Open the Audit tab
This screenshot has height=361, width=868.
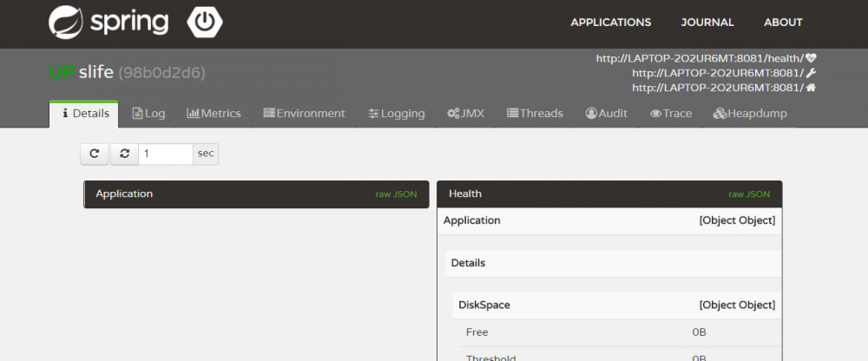606,114
